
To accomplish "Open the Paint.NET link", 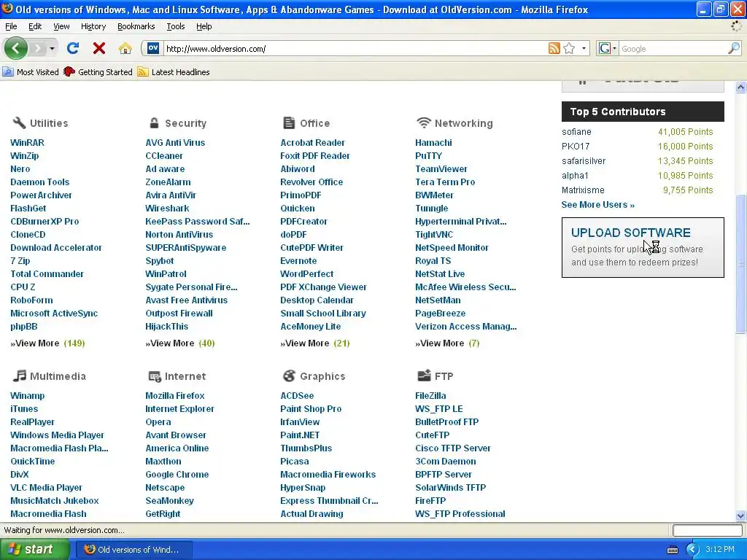I will pyautogui.click(x=300, y=435).
